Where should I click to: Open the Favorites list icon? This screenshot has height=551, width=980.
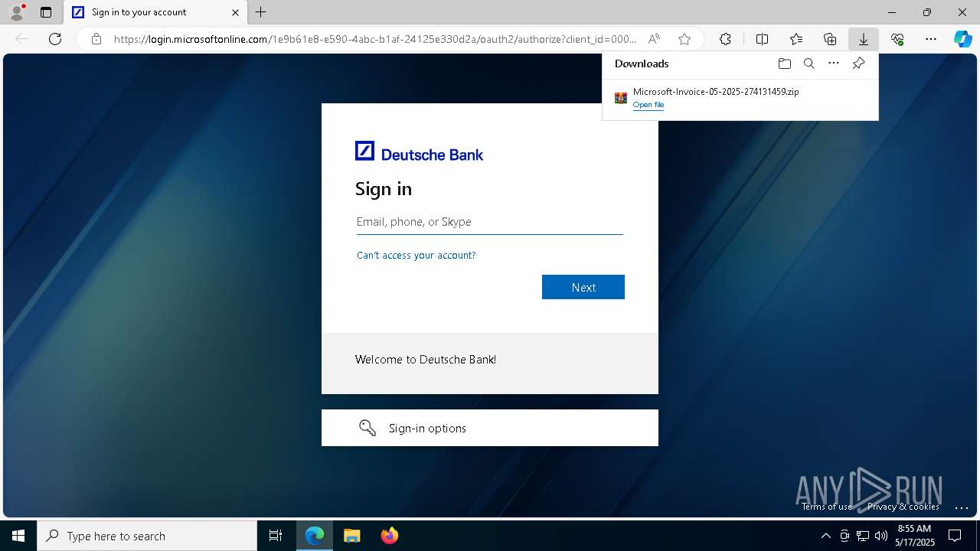coord(796,39)
